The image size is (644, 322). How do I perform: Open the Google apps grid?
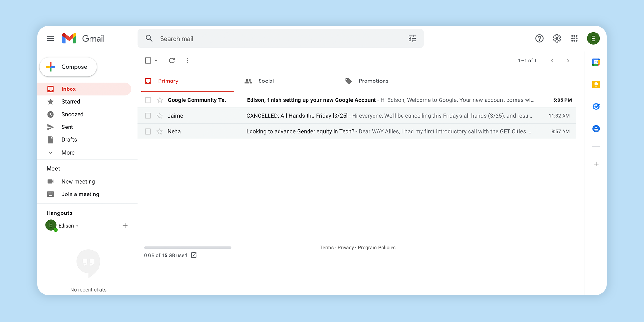click(x=574, y=39)
